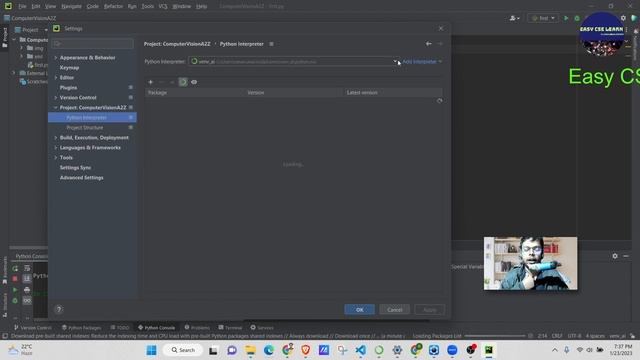Switch to Terminal bottom tab
This screenshot has width=640, height=360.
pos(230,328)
